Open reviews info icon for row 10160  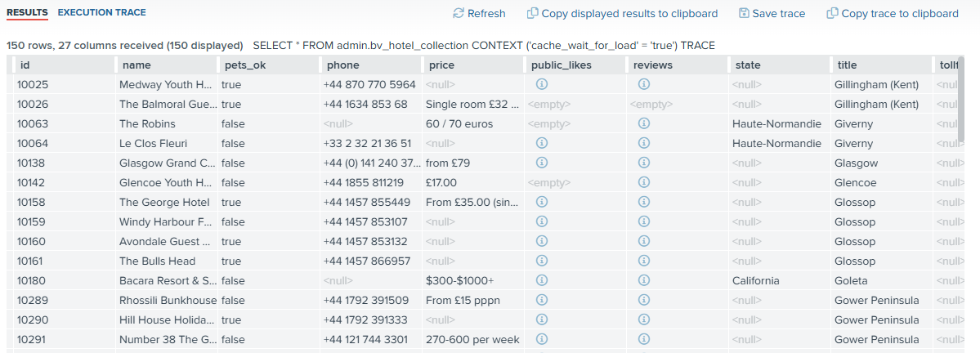point(644,240)
